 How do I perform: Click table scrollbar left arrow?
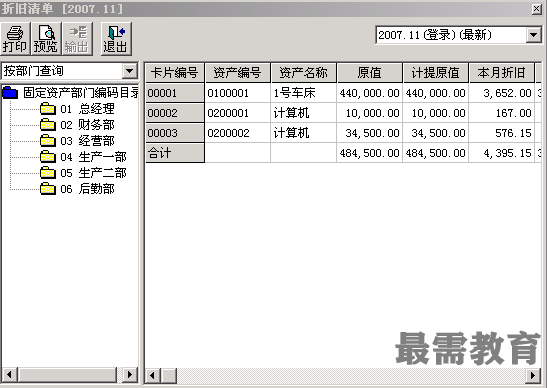[x=152, y=375]
